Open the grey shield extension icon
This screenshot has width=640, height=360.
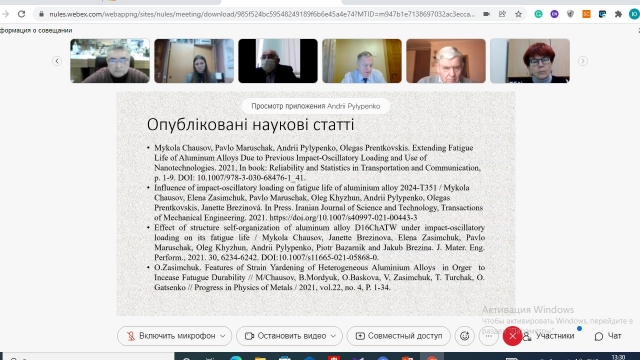(570, 14)
